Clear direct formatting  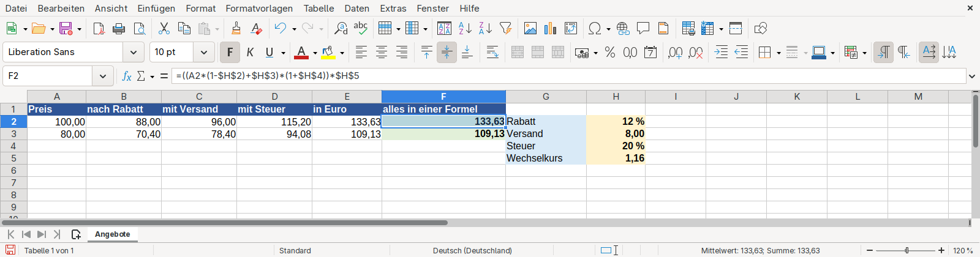[257, 28]
